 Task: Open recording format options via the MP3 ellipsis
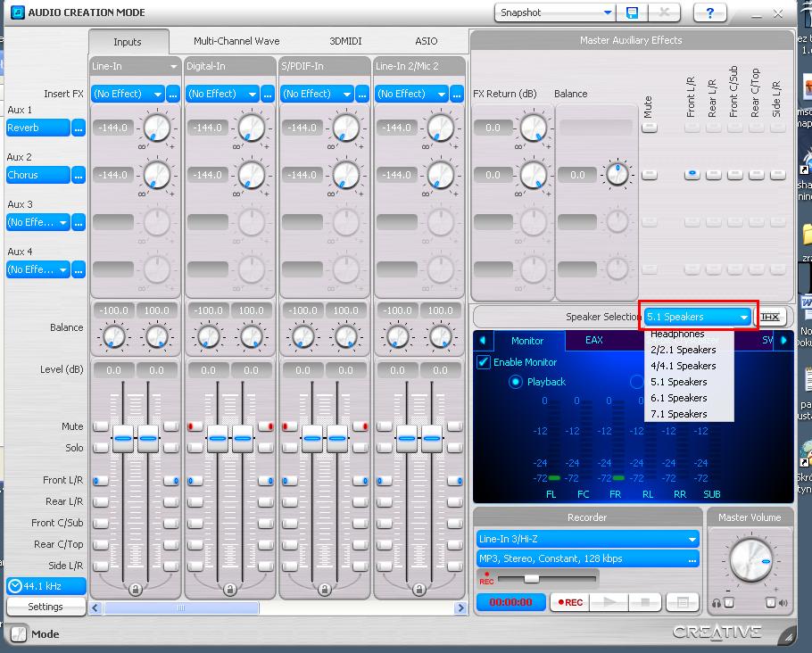[x=692, y=558]
